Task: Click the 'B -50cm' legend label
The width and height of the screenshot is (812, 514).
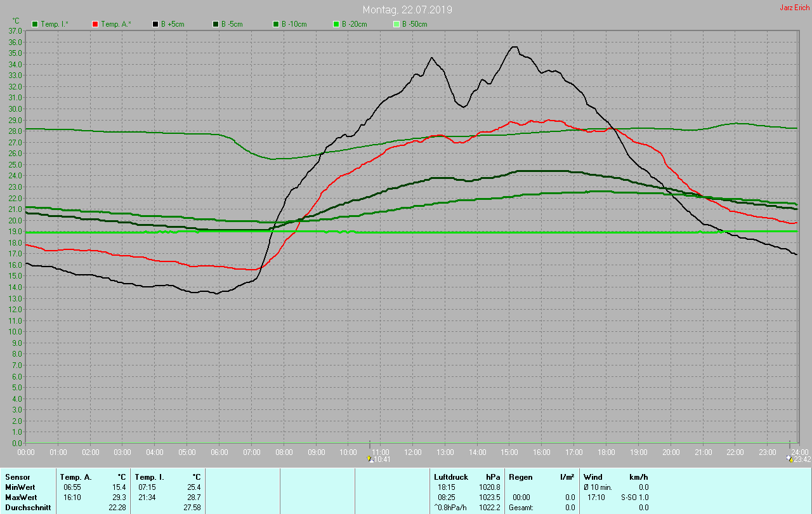Action: [x=415, y=24]
